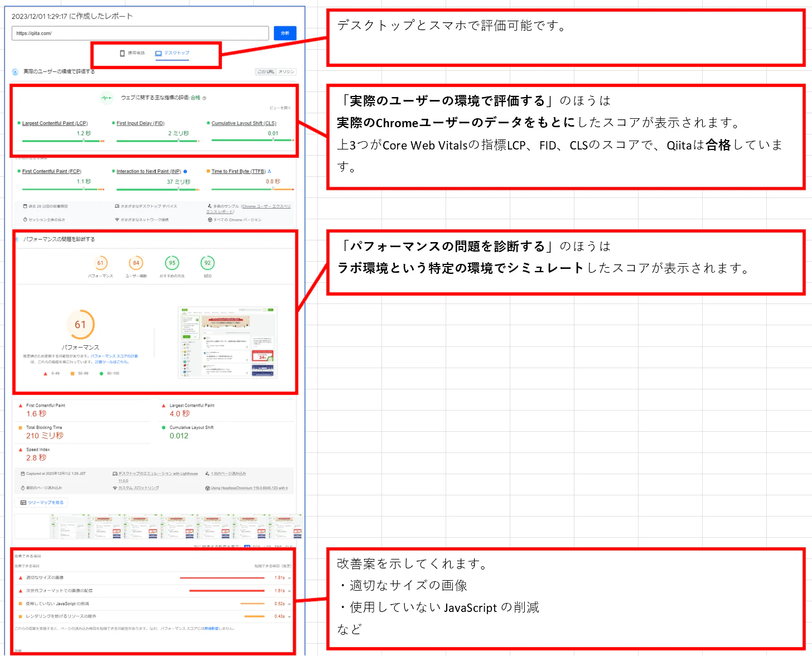Focus the URL field containing https://qiita.com/
Screen dimensions: 812x656
point(140,33)
